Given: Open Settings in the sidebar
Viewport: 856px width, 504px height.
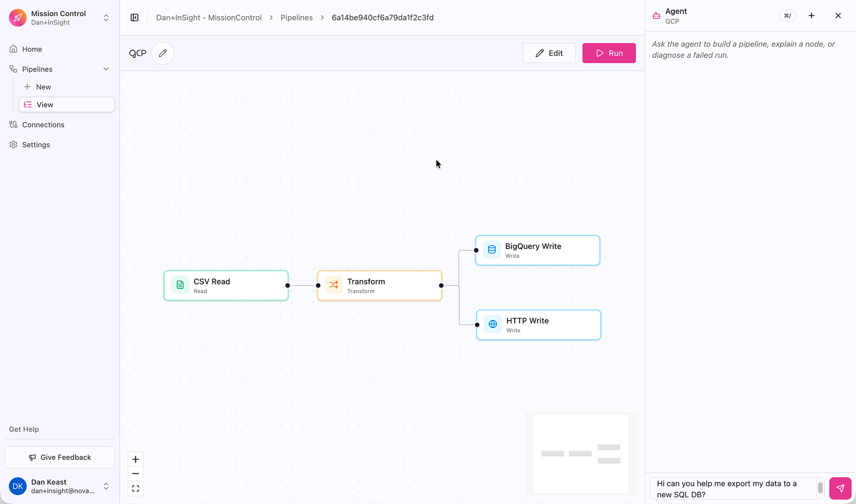Looking at the screenshot, I should [60, 144].
